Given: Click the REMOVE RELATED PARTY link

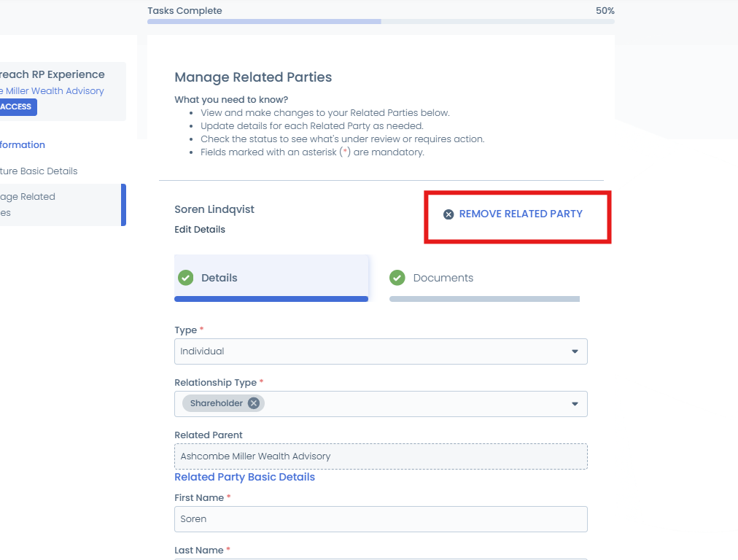Looking at the screenshot, I should [521, 214].
